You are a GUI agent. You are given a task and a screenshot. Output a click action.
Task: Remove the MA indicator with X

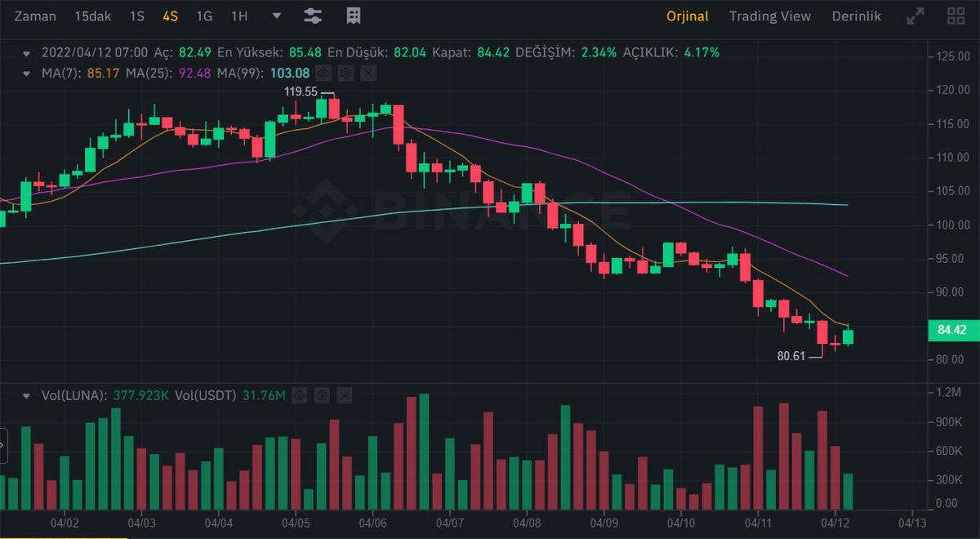[x=368, y=73]
